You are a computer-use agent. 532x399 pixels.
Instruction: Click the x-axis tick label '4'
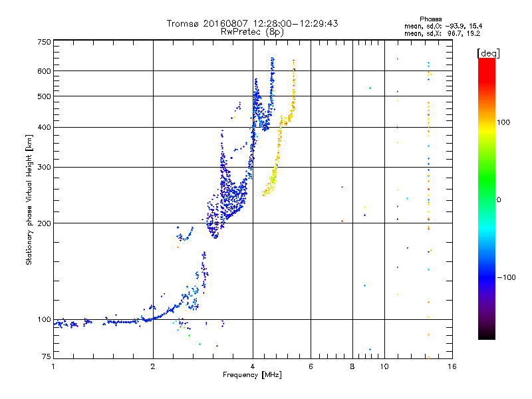tap(253, 366)
